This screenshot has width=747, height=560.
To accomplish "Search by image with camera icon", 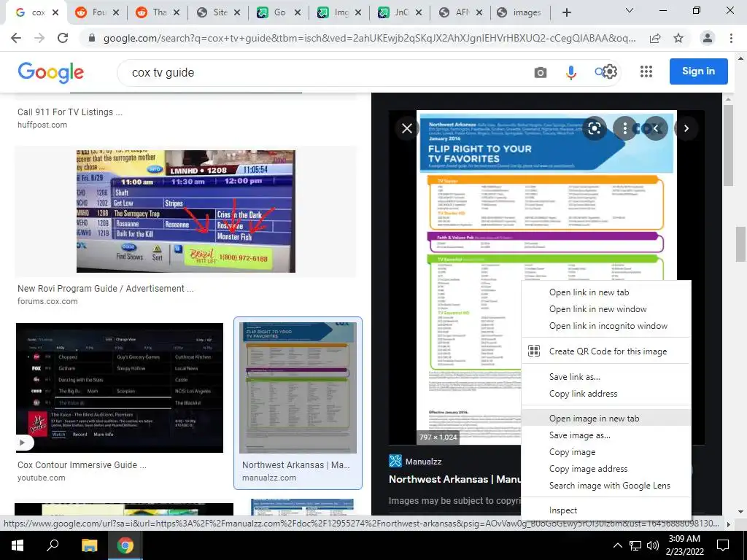I will coord(541,72).
